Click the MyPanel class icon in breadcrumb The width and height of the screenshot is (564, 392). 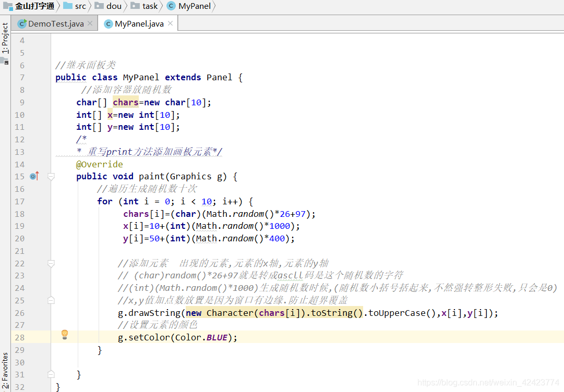pyautogui.click(x=172, y=6)
